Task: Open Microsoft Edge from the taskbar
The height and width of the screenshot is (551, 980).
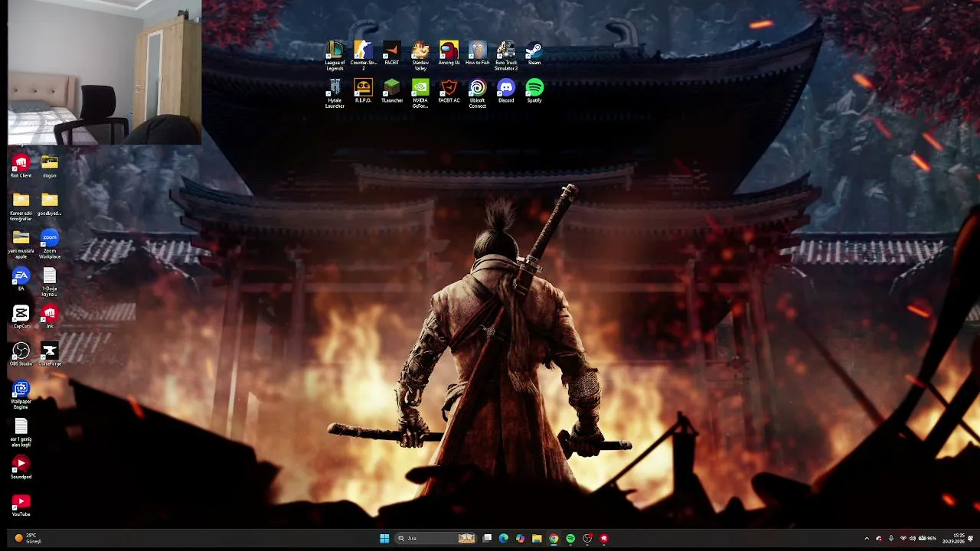Action: click(x=503, y=539)
